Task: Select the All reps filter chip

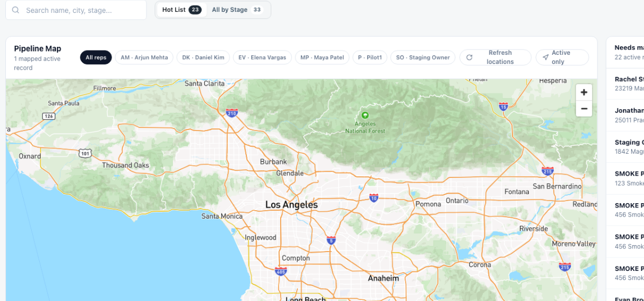Action: click(x=96, y=58)
